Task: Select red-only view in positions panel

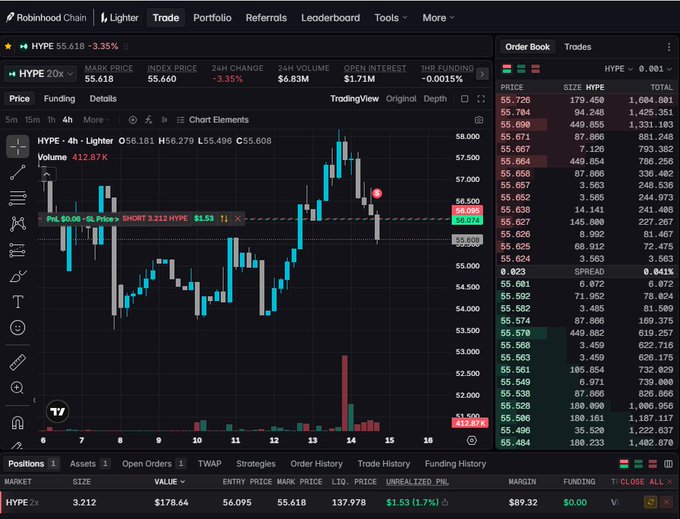Action: [x=653, y=464]
